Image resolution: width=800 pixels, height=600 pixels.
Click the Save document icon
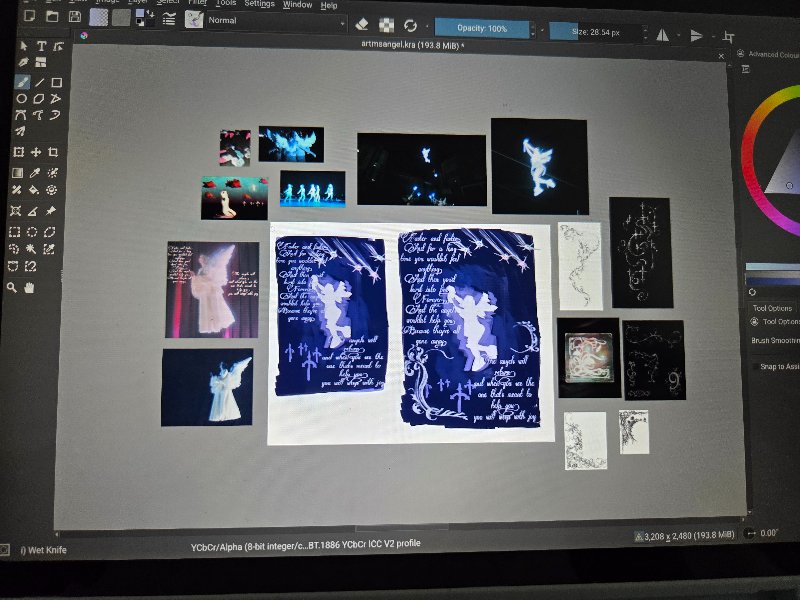(x=75, y=16)
